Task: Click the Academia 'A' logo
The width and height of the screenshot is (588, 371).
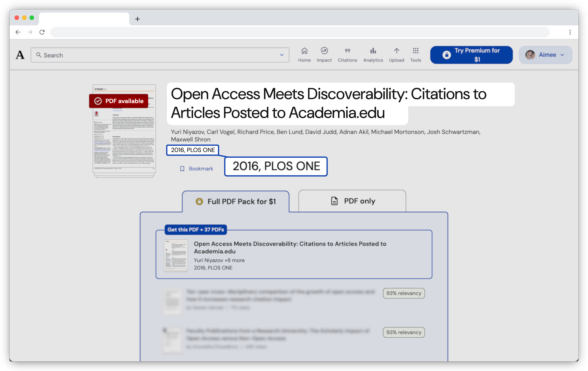Action: [x=20, y=55]
